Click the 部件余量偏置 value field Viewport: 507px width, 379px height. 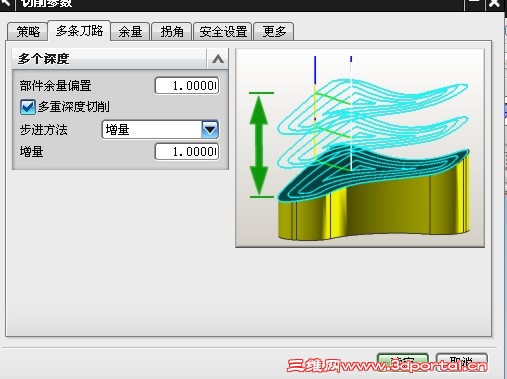point(187,86)
